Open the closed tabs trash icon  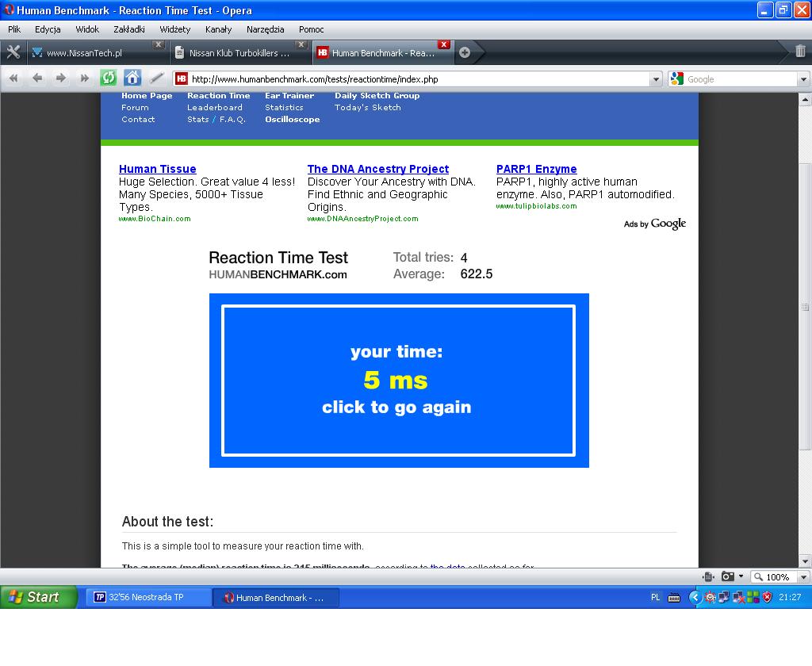800,52
